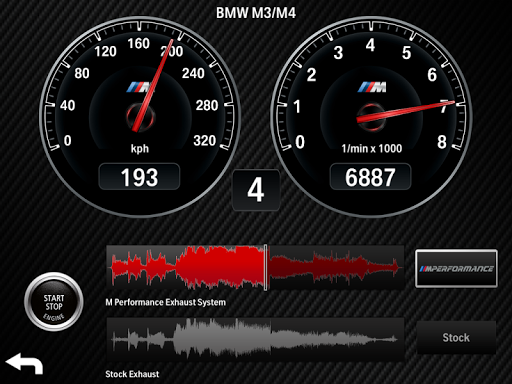This screenshot has width=512, height=384.
Task: Select the M Performance exhaust button
Action: [x=456, y=268]
